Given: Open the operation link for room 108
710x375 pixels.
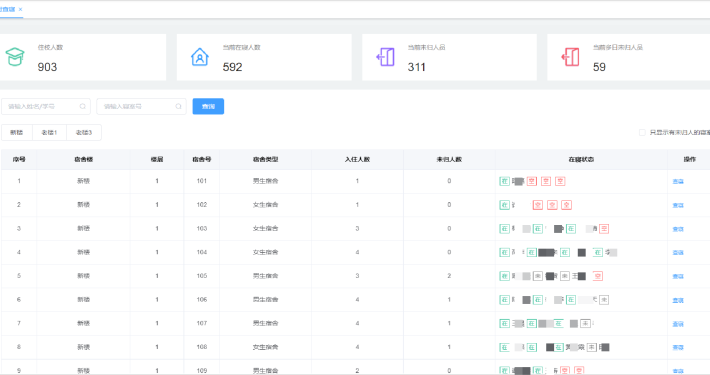Looking at the screenshot, I should [x=678, y=347].
